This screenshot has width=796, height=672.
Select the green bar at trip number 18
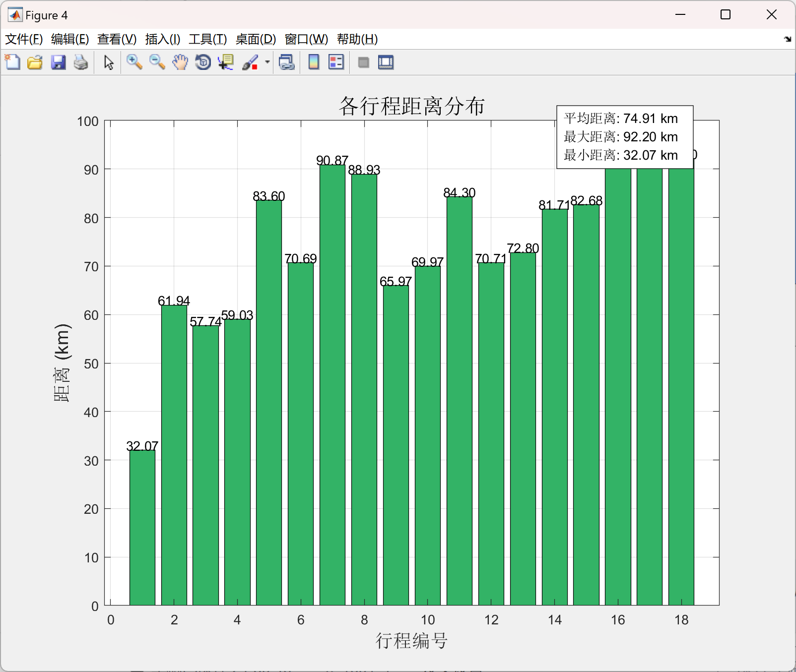coord(681,387)
